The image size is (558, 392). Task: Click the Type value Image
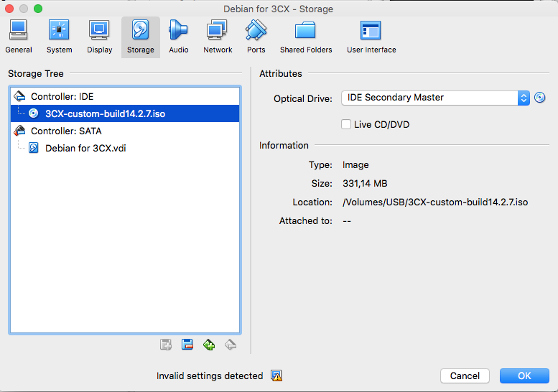coord(355,165)
